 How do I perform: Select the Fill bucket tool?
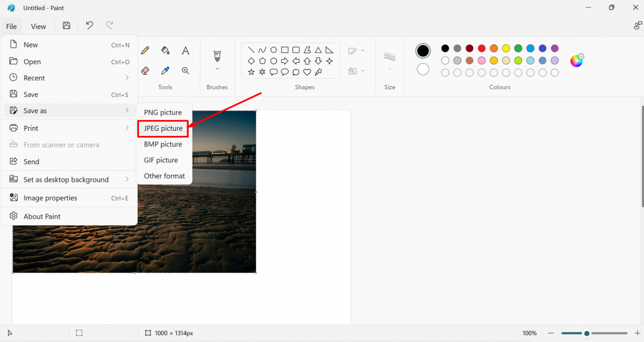tap(165, 50)
